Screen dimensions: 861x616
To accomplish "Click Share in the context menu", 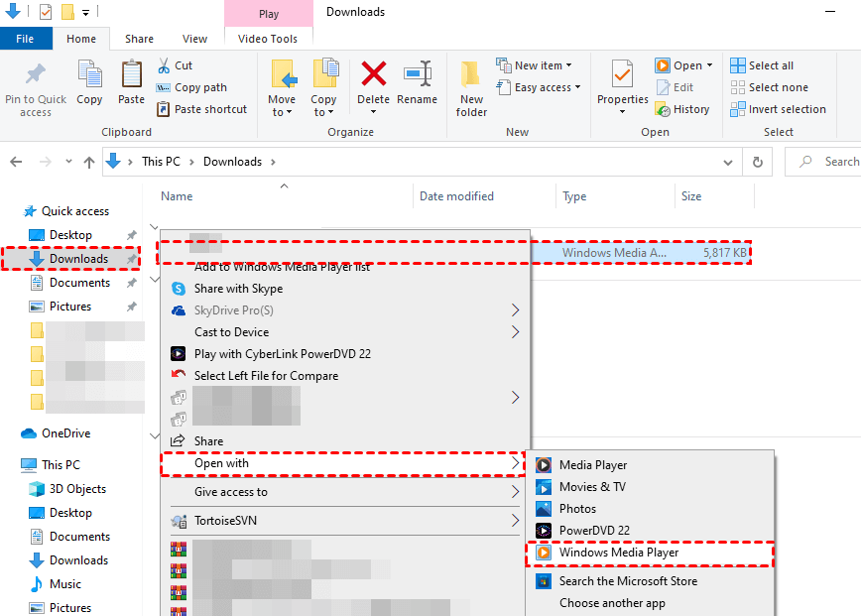I will pyautogui.click(x=345, y=441).
